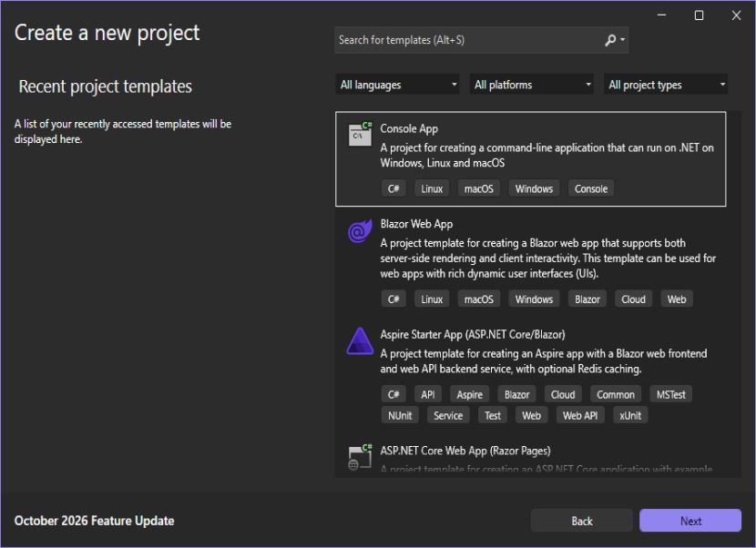Click the Blazor Web App flame icon
756x548 pixels.
(x=360, y=230)
